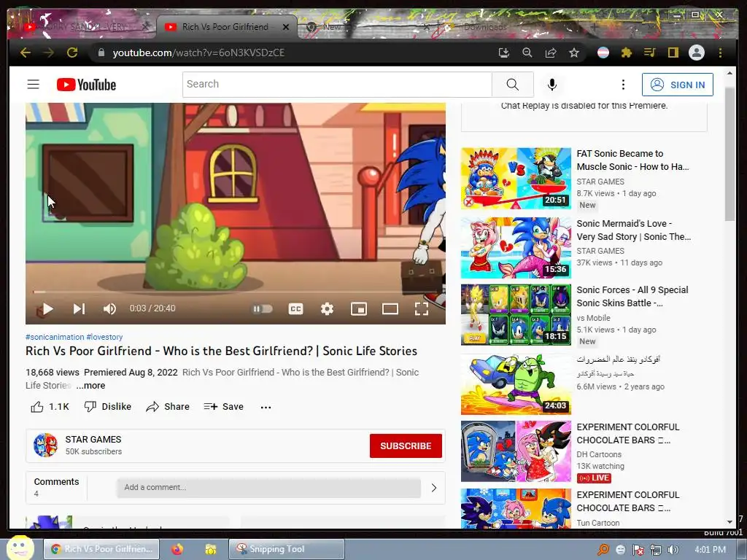Screen dimensions: 747x560
Task: Mute the video with the speaker icon
Action: pyautogui.click(x=109, y=309)
